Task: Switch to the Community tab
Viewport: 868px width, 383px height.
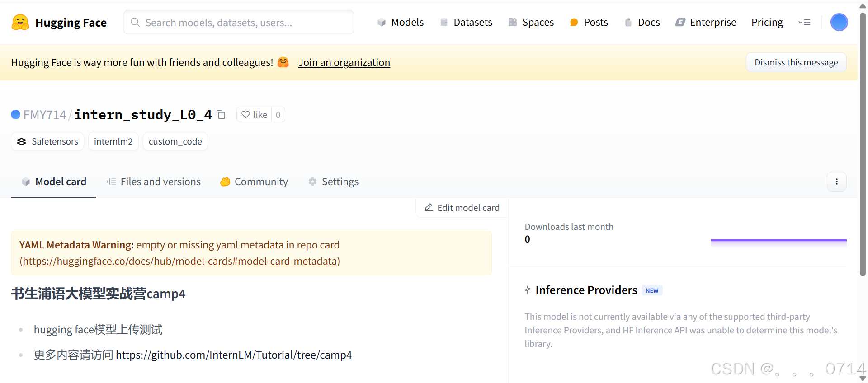Action: tap(254, 182)
